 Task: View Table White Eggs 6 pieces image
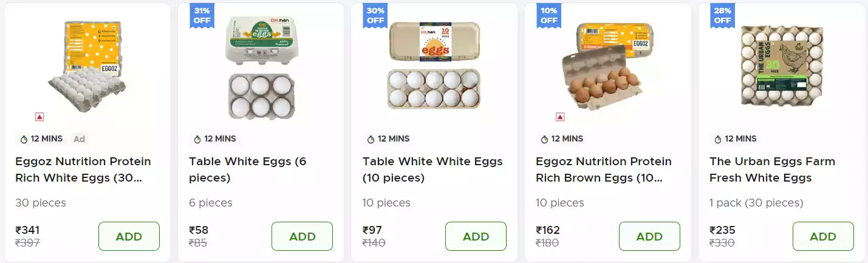261,67
